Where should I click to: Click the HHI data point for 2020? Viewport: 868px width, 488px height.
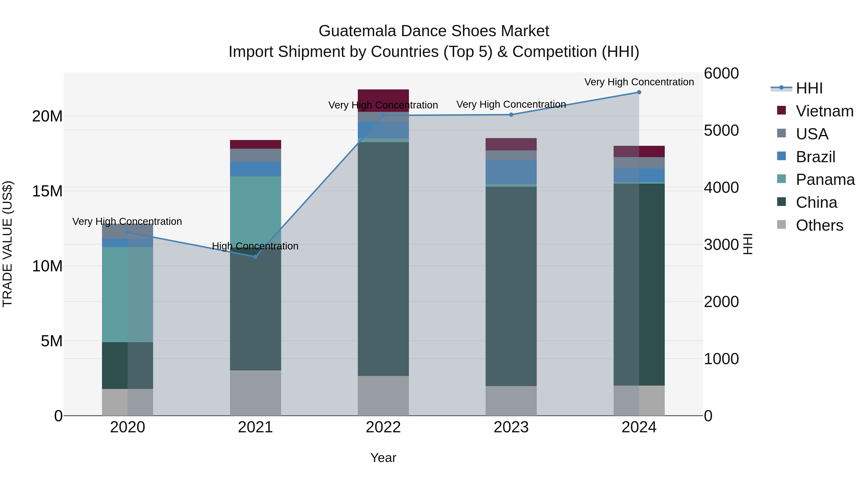pos(127,232)
